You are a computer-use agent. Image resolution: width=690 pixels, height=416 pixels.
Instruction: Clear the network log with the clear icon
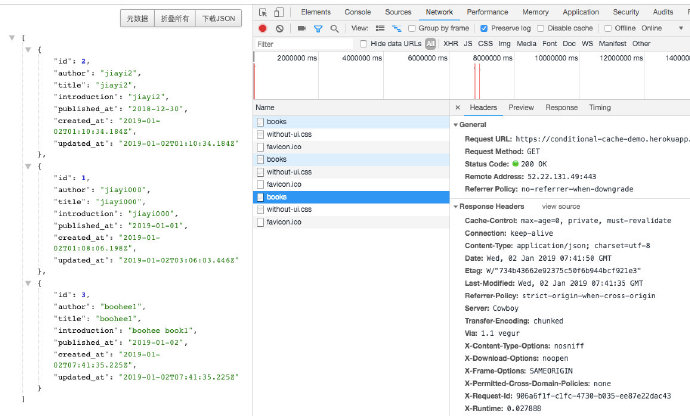[x=279, y=28]
